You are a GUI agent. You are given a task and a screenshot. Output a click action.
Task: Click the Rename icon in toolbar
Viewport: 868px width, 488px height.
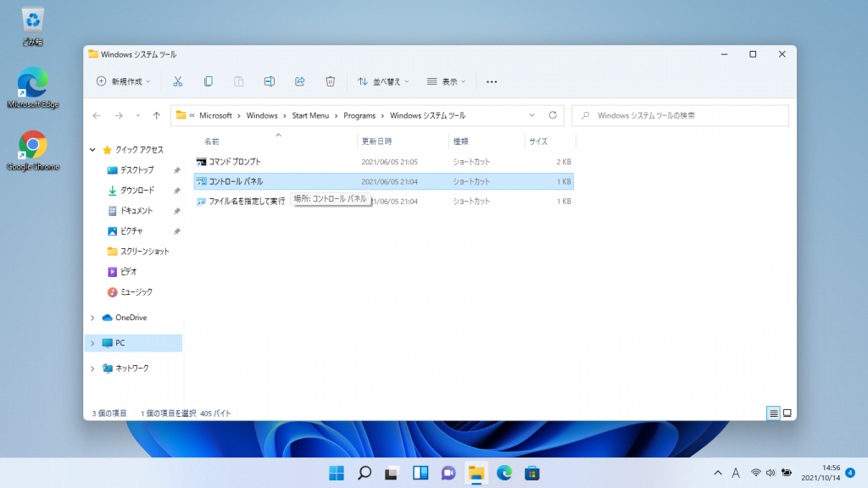click(x=269, y=82)
